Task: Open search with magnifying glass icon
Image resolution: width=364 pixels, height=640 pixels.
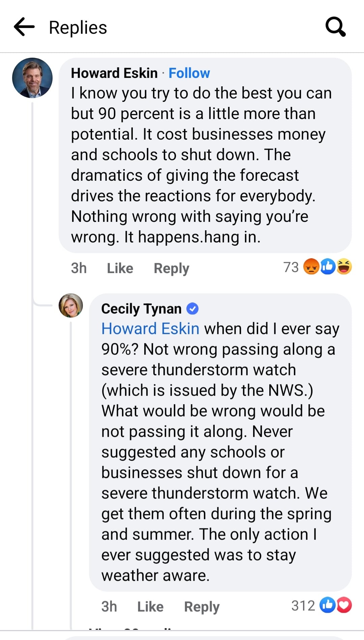Action: coord(335,27)
